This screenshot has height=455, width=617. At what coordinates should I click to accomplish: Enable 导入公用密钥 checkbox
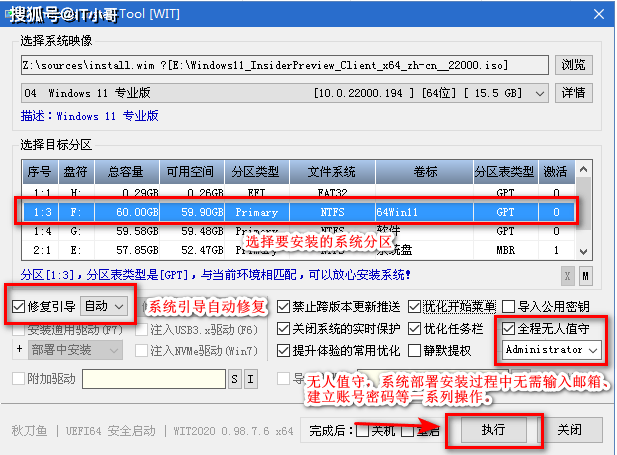coord(508,307)
